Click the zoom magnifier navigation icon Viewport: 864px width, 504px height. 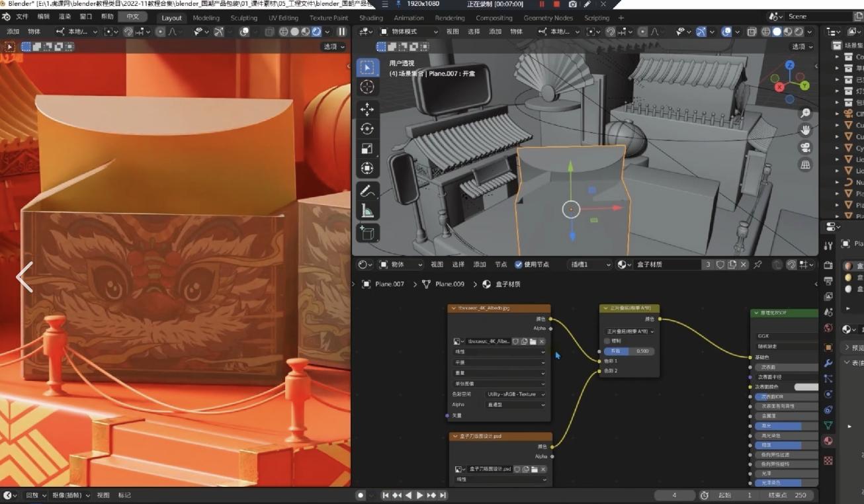pos(805,113)
